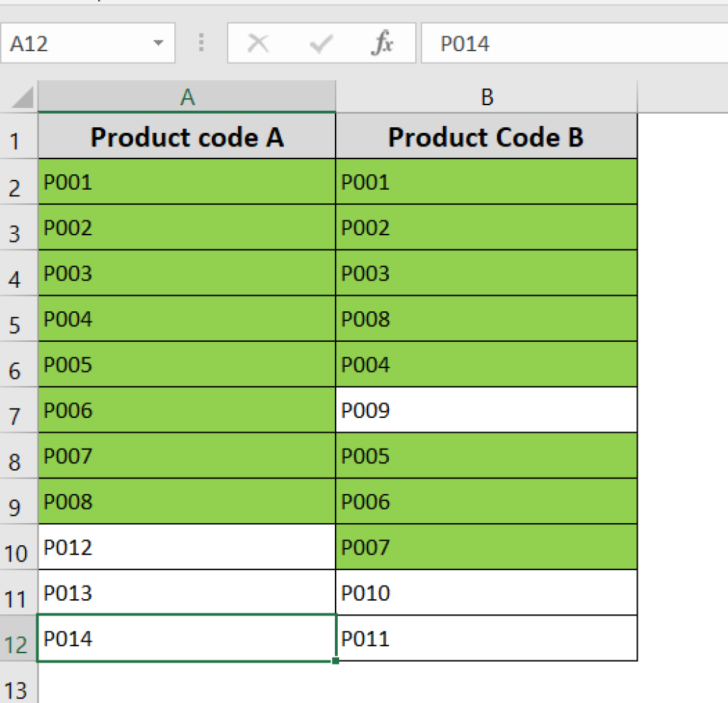Click the Enter checkmark icon in formula bar
The width and height of the screenshot is (728, 703).
[321, 44]
